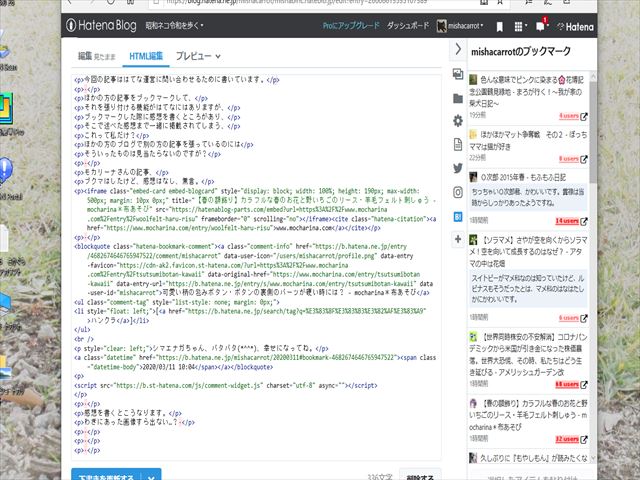Click the Hatena Blog logo
The height and width of the screenshot is (480, 640).
click(x=101, y=25)
